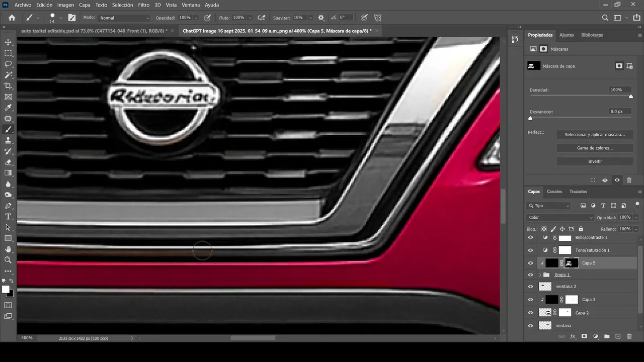Set the foreground color swatch
644x362 pixels.
[6, 289]
